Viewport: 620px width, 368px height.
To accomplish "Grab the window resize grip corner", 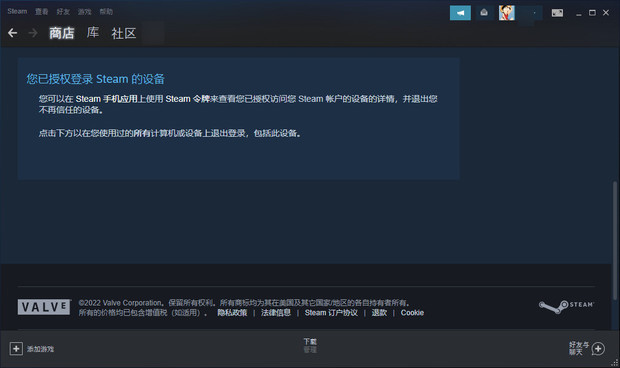I will (x=615, y=363).
